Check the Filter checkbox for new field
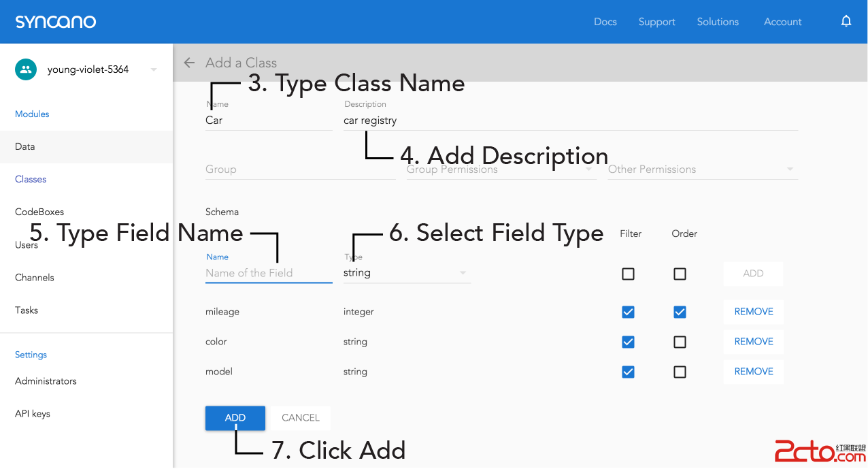Image resolution: width=868 pixels, height=469 pixels. click(x=628, y=274)
